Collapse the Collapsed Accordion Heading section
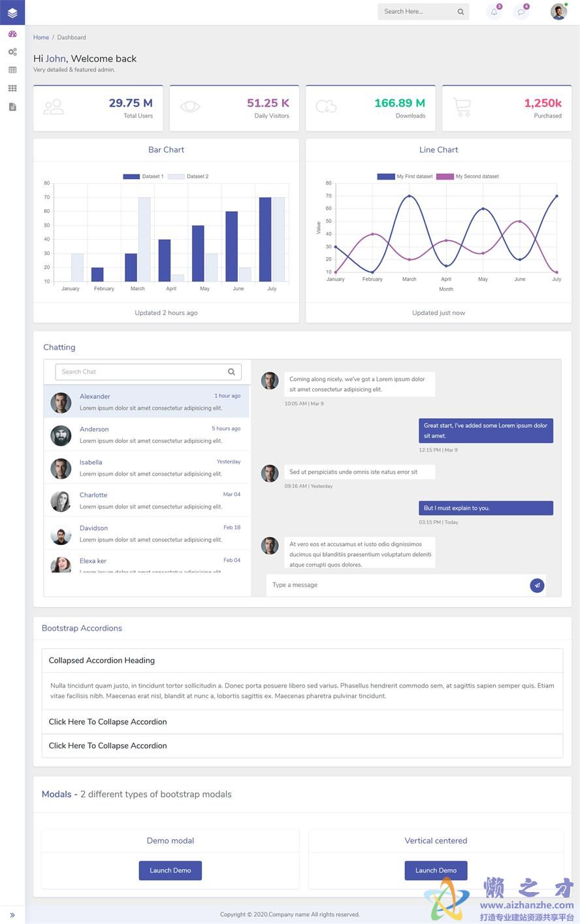 click(x=102, y=661)
